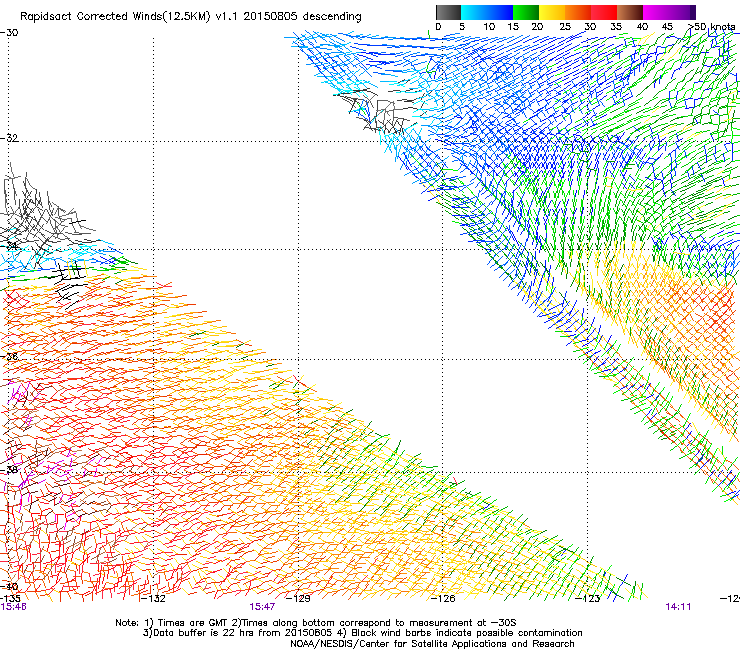Click the NOAA/NESDIS Center for Satellite Applications credit

pos(432,644)
